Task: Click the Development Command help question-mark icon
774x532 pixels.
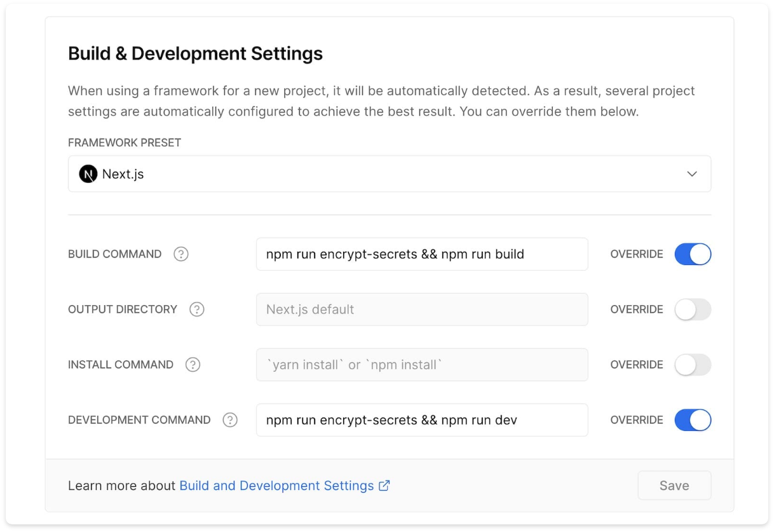Action: [x=230, y=420]
